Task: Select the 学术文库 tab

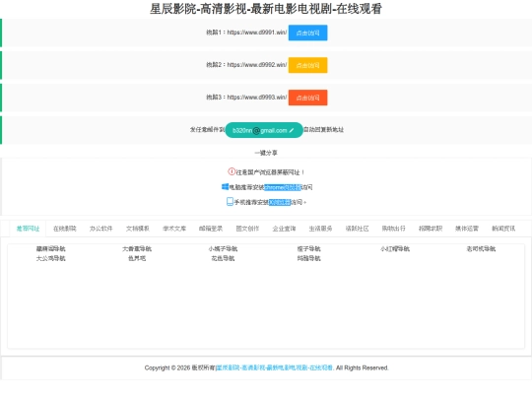Action: click(174, 229)
